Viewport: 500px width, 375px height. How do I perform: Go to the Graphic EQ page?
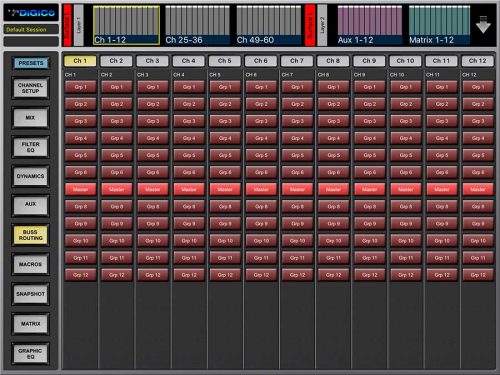pos(30,354)
